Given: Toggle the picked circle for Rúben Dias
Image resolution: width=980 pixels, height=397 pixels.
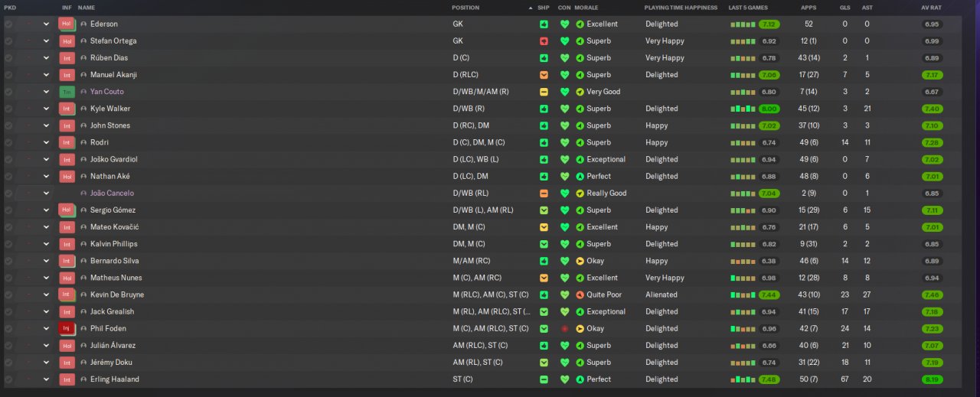Looking at the screenshot, I should coord(8,57).
